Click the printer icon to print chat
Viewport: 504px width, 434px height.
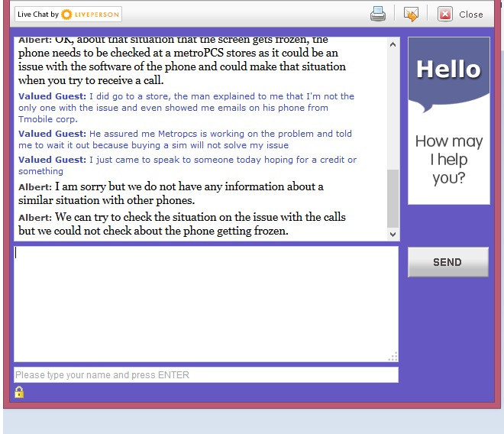point(378,14)
